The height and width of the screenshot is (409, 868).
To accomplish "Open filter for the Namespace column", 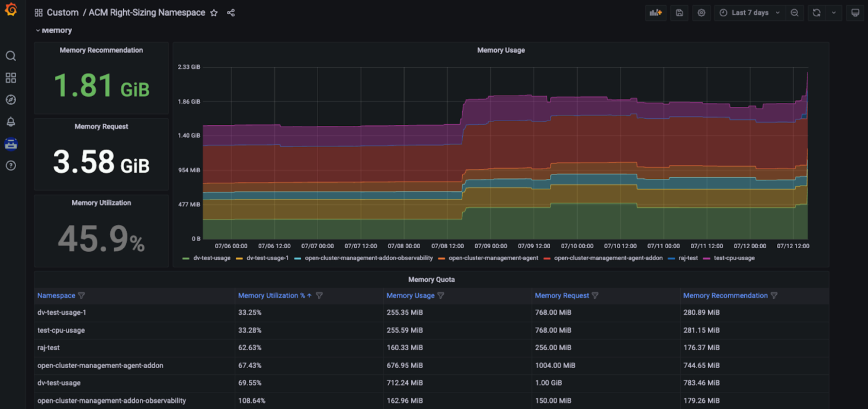I will tap(82, 295).
